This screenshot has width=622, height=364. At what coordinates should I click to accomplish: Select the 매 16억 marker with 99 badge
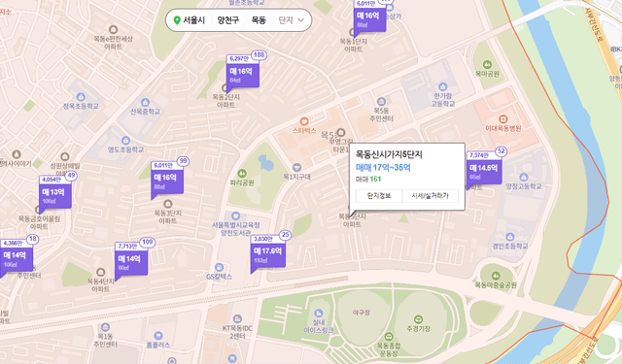167,181
